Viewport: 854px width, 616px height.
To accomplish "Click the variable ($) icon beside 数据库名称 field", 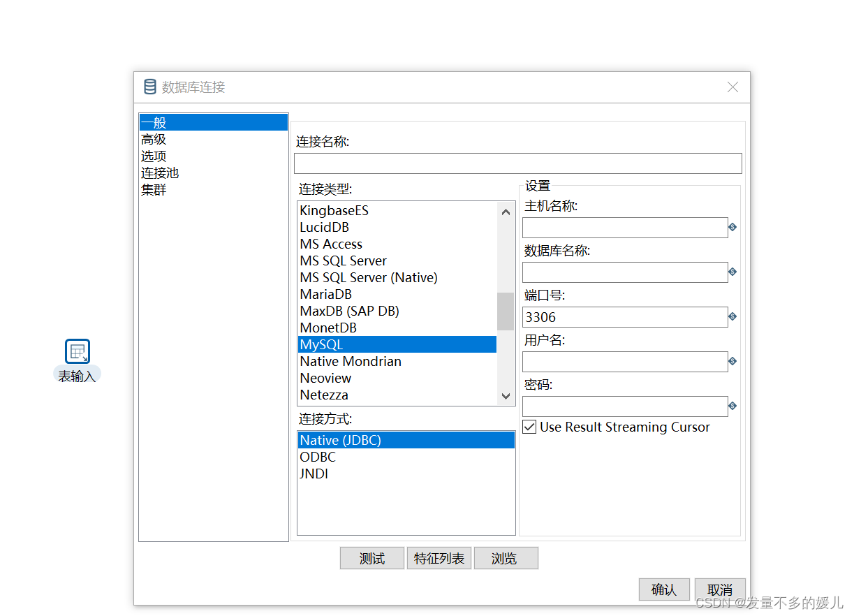I will [x=734, y=272].
